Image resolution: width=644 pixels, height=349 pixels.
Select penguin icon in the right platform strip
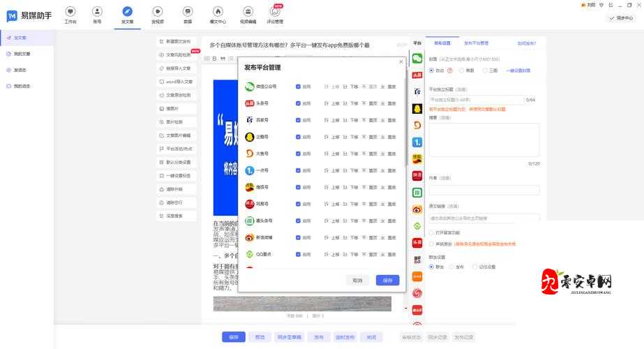coord(417,108)
